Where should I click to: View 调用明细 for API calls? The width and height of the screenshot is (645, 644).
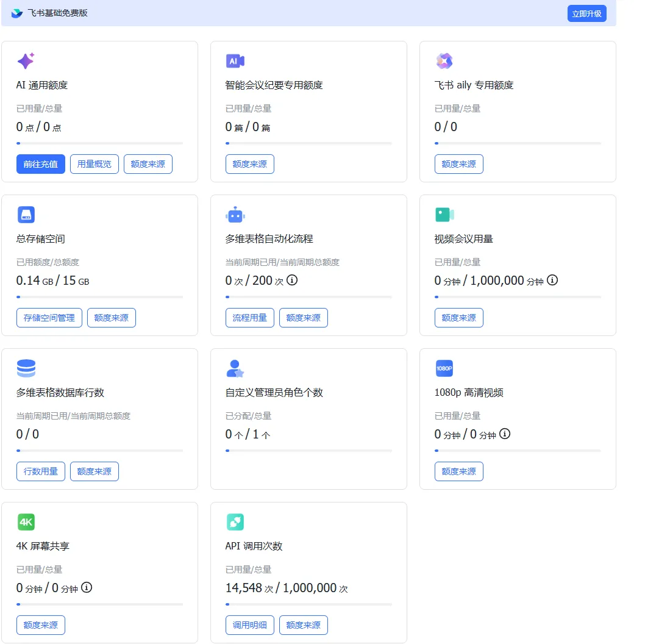(x=250, y=625)
